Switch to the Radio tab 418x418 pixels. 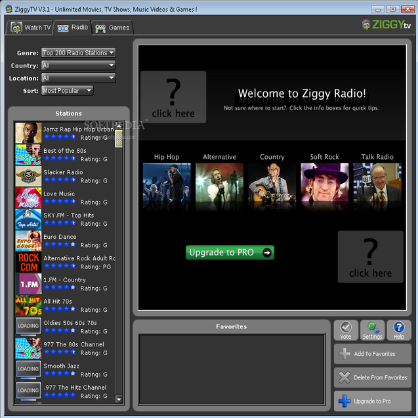(x=72, y=27)
